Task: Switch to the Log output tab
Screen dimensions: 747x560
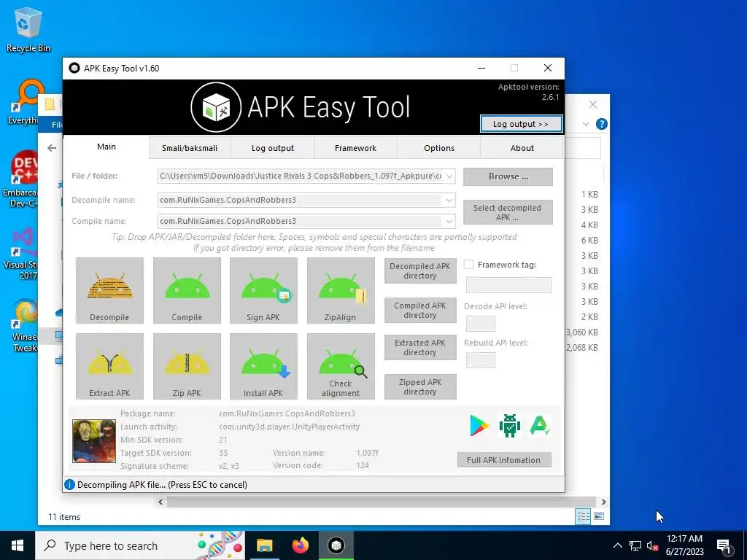Action: pos(273,148)
